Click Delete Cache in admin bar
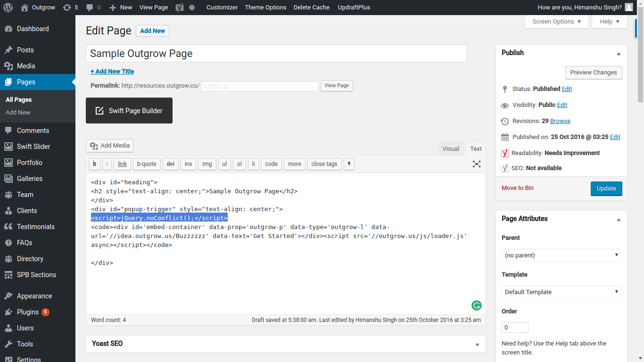 [x=312, y=7]
